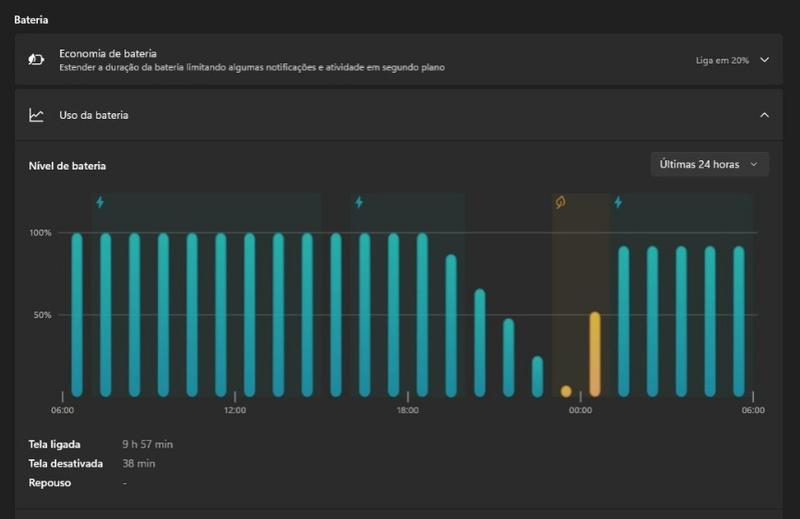Click the orange leaf energy saver icon

coord(561,202)
